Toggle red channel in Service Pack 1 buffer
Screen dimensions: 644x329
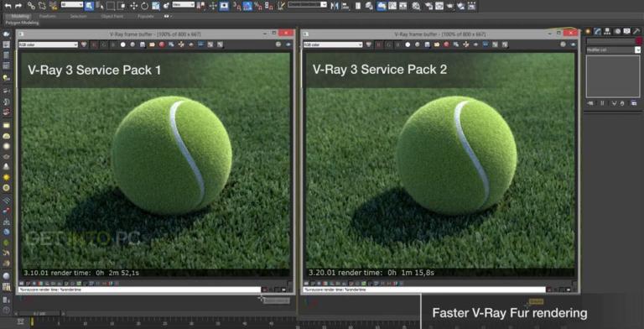pos(94,44)
